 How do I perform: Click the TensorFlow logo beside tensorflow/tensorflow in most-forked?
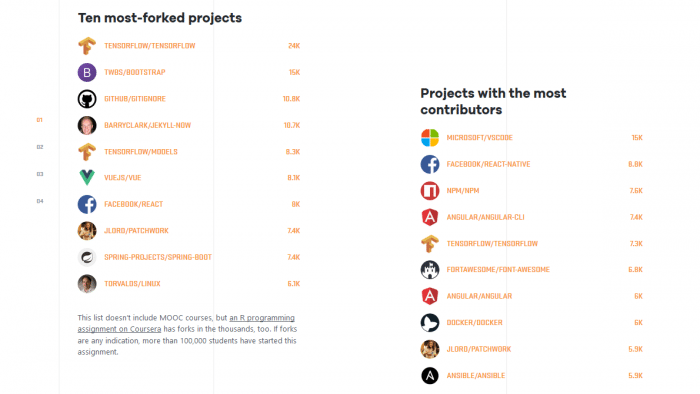tap(87, 46)
